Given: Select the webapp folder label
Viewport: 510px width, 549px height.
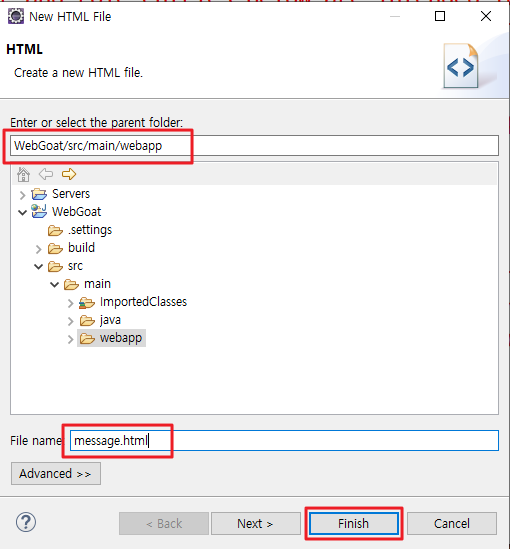Looking at the screenshot, I should click(121, 338).
